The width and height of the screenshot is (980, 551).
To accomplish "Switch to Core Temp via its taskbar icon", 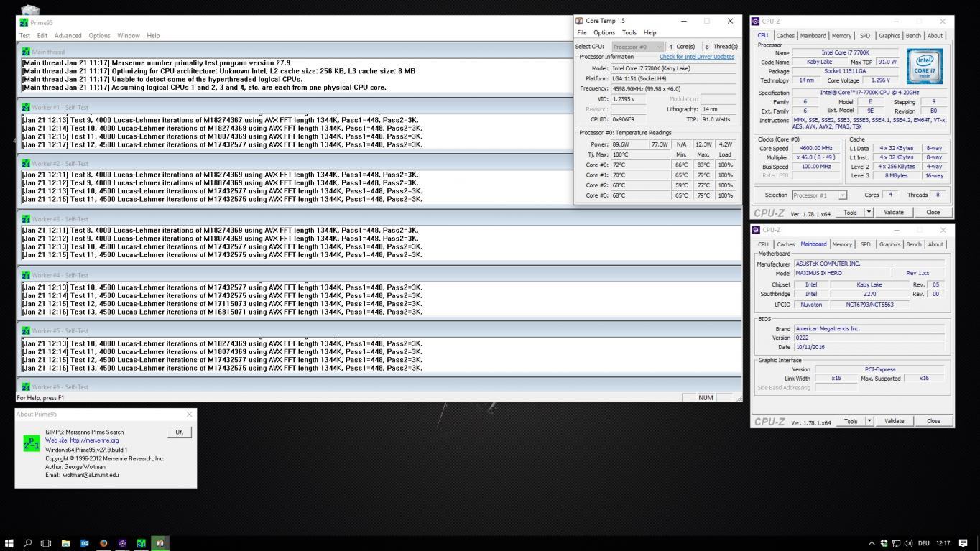I will tap(160, 543).
